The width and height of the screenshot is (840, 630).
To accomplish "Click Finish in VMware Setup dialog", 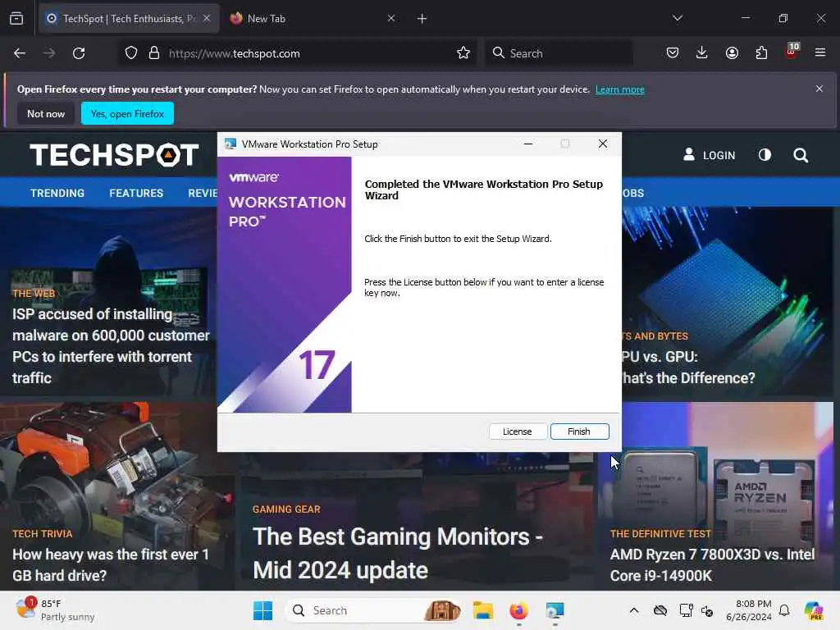I will pyautogui.click(x=579, y=431).
